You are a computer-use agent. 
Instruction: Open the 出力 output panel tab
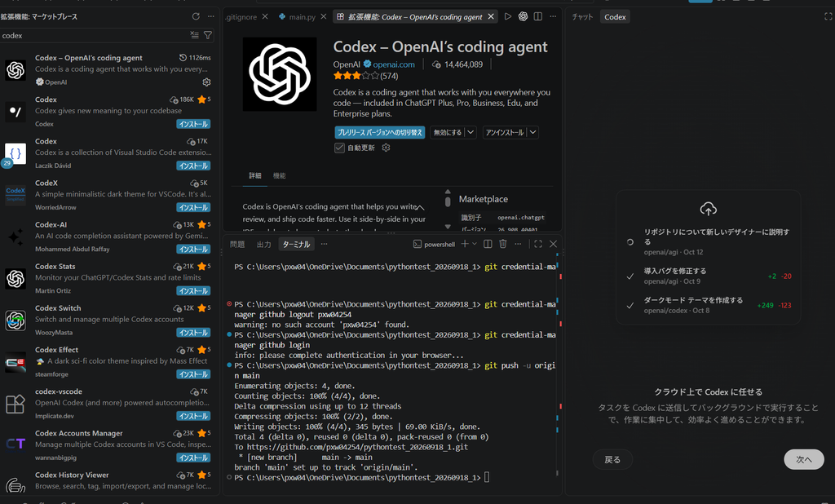[263, 244]
